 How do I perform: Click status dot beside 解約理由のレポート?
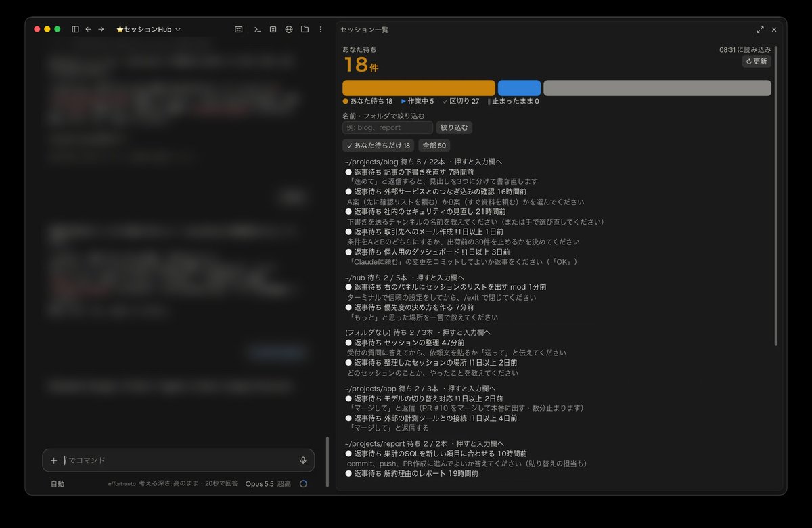[348, 474]
